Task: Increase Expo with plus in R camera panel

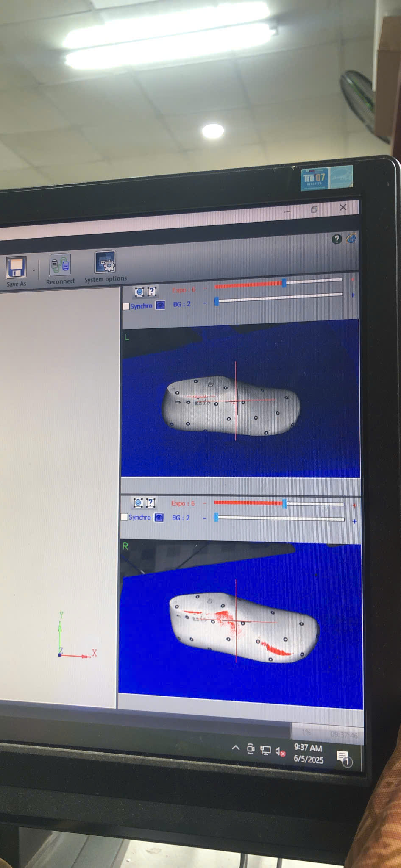Action: click(x=354, y=505)
